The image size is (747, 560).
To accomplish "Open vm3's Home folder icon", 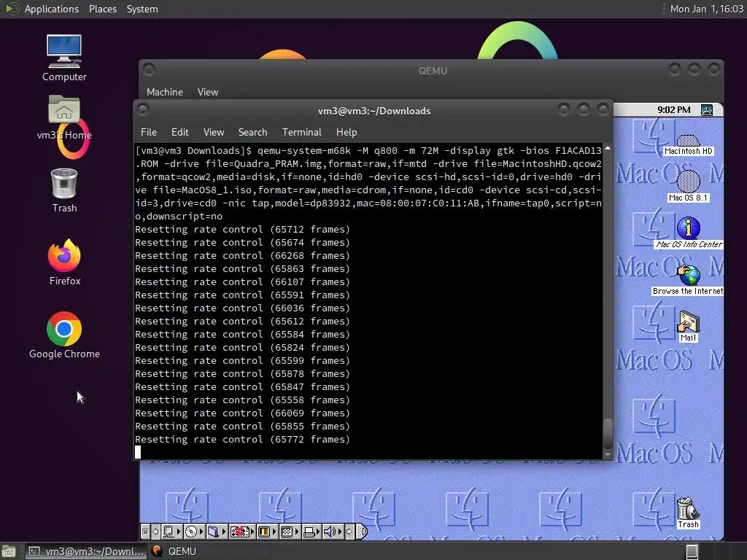I will (x=64, y=117).
